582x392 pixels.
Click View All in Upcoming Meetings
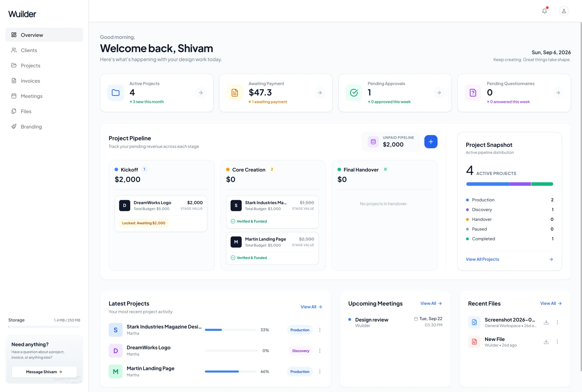pos(431,304)
